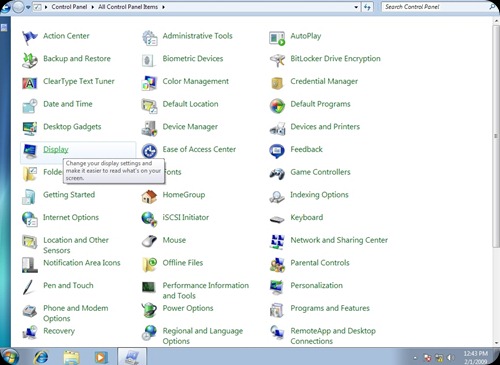Click the Power Options icon
This screenshot has height=365, width=500.
[149, 310]
